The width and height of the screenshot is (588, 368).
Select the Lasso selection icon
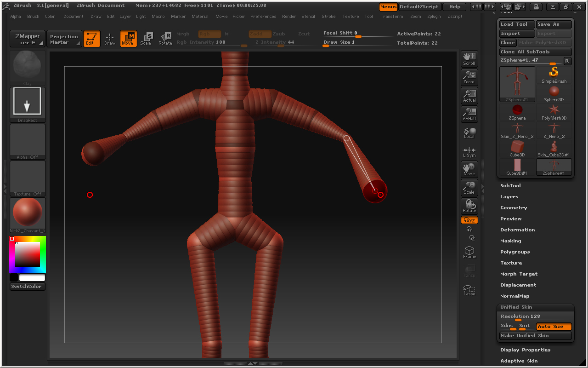(x=469, y=290)
